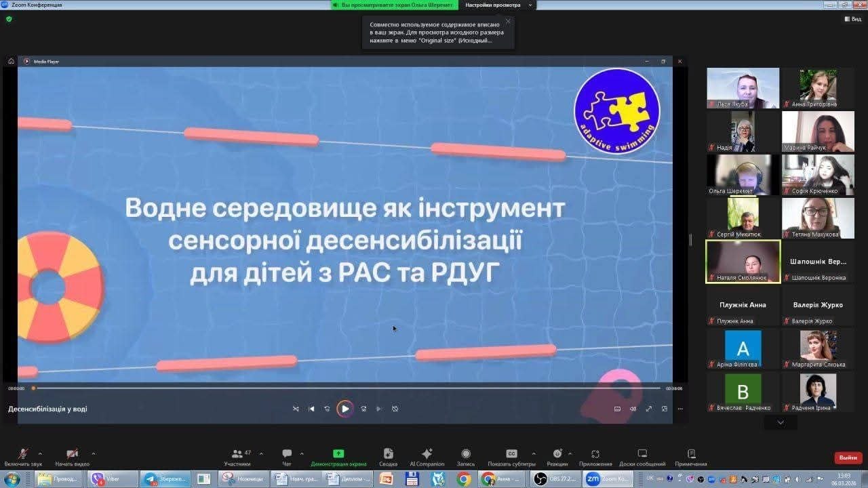Viewport: 868px width, 488px height.
Task: Open the Вид view layout menu
Action: click(852, 19)
